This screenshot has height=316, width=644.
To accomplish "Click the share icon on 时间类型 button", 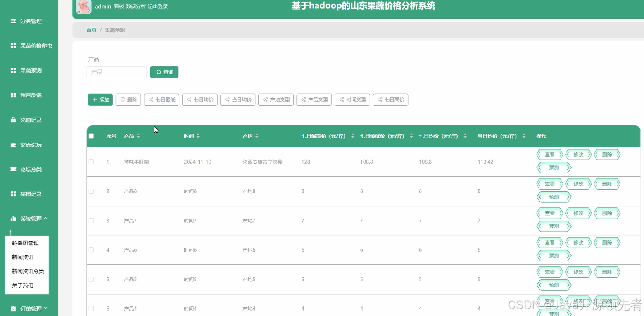I will click(x=341, y=100).
